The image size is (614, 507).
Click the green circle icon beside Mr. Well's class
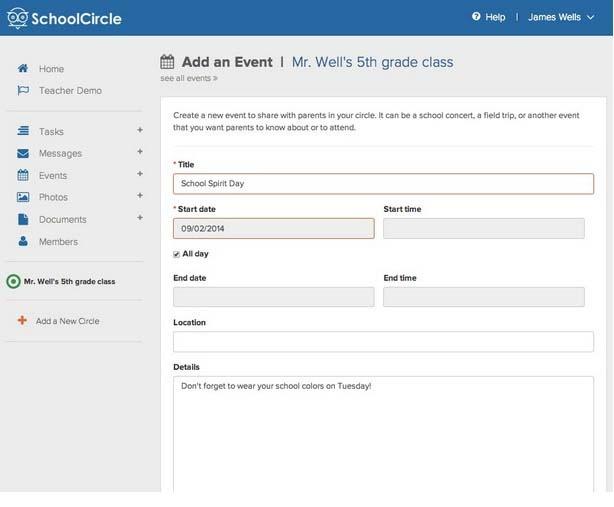(x=13, y=281)
